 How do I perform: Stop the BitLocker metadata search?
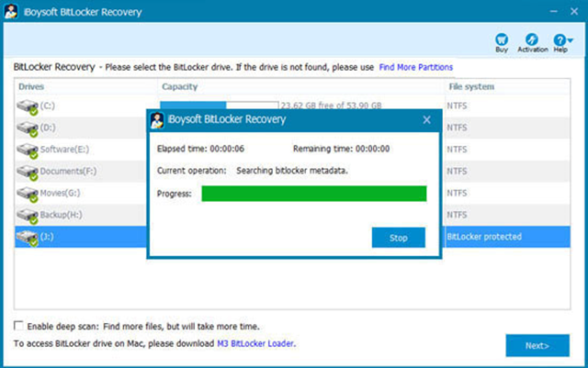click(x=398, y=238)
